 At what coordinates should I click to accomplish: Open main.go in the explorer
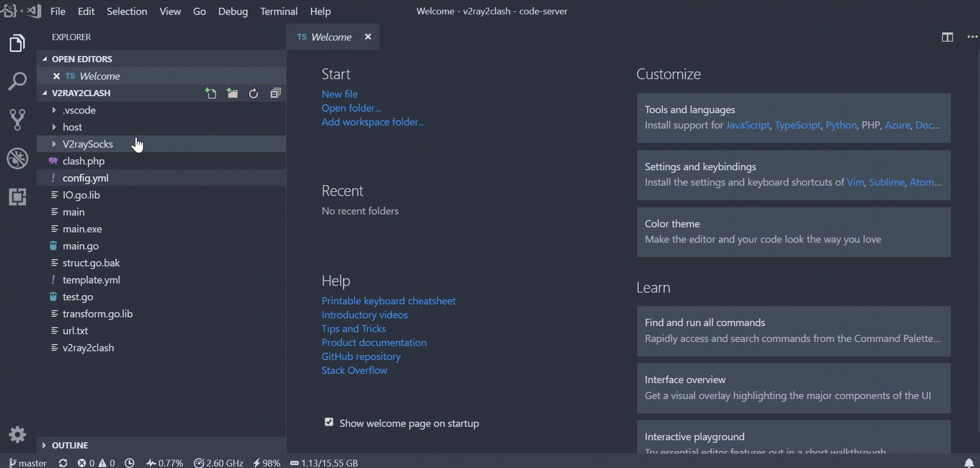[161, 246]
